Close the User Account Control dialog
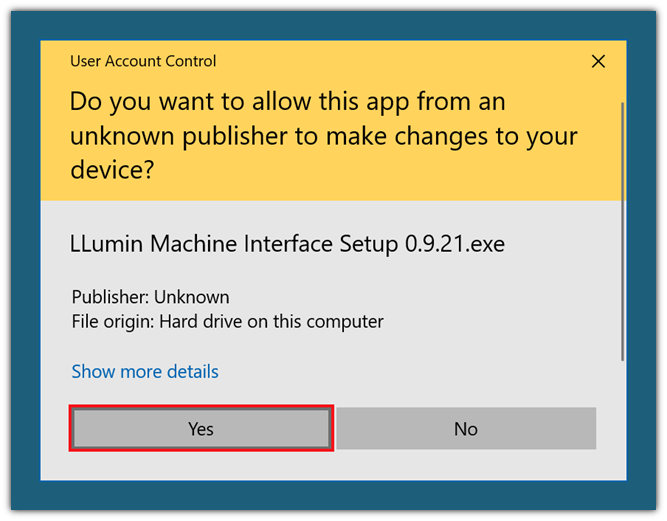Viewport: 667px width, 521px height. pos(598,62)
